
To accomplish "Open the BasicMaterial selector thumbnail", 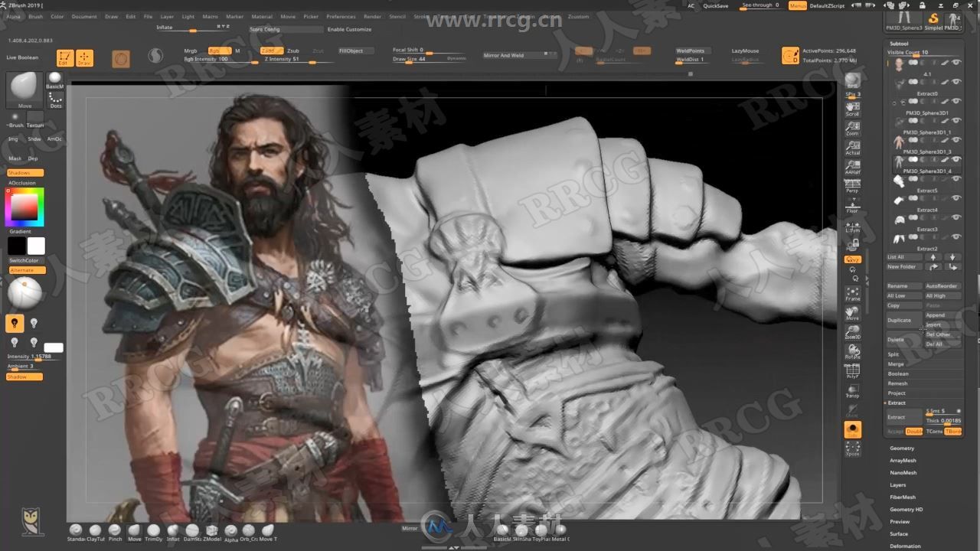I will pyautogui.click(x=55, y=81).
